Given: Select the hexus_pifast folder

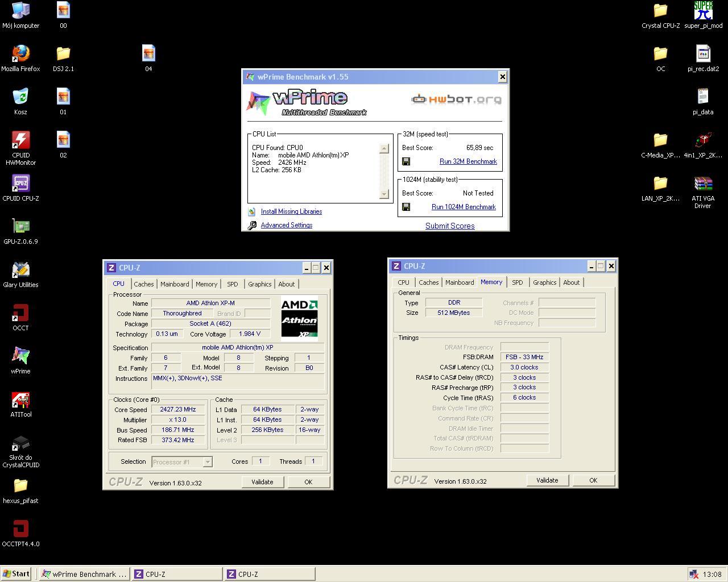Looking at the screenshot, I should [x=20, y=490].
